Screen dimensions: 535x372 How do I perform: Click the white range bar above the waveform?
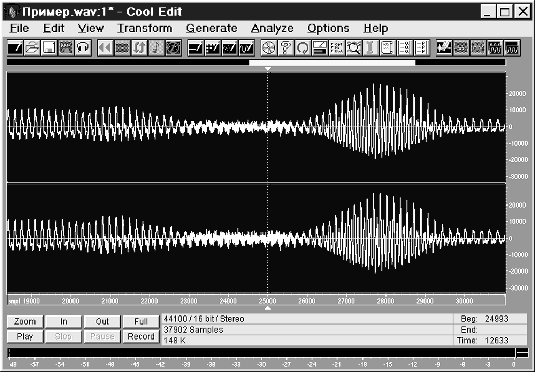coord(332,62)
